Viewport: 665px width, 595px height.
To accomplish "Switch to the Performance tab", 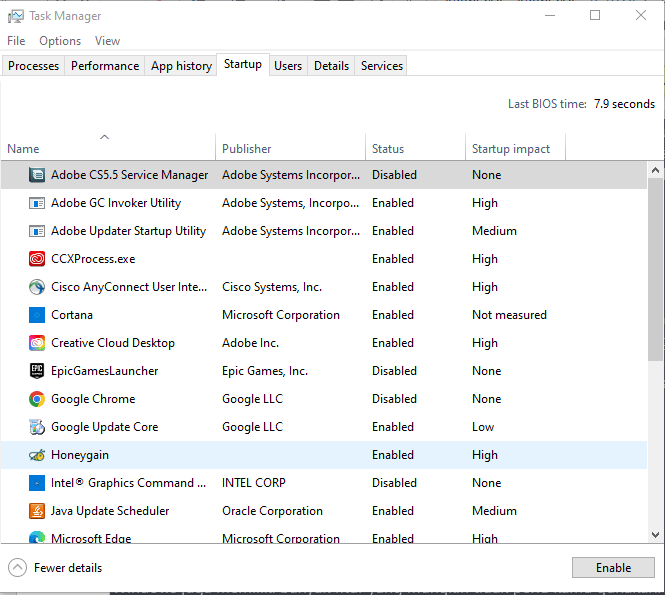I will point(105,66).
